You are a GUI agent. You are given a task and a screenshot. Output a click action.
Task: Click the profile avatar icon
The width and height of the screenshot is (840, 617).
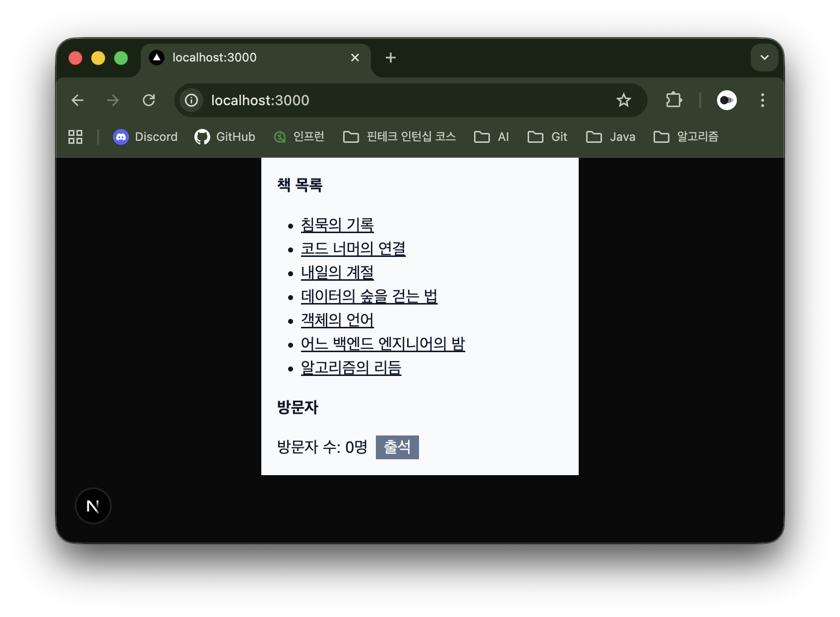(726, 100)
